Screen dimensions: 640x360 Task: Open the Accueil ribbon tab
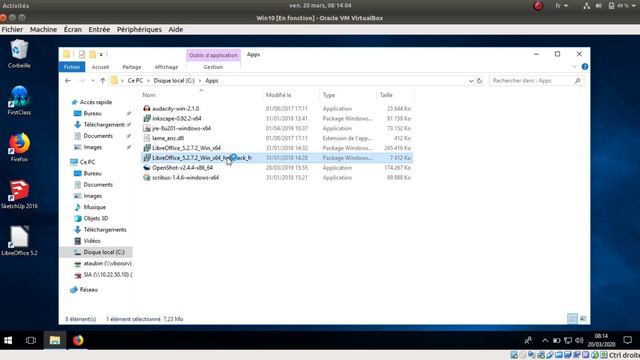(x=100, y=67)
